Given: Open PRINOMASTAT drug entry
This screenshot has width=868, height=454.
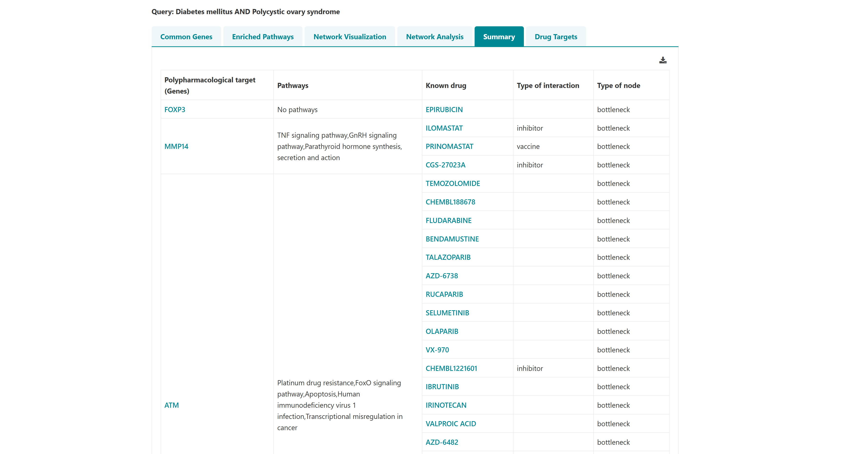Looking at the screenshot, I should (x=449, y=146).
